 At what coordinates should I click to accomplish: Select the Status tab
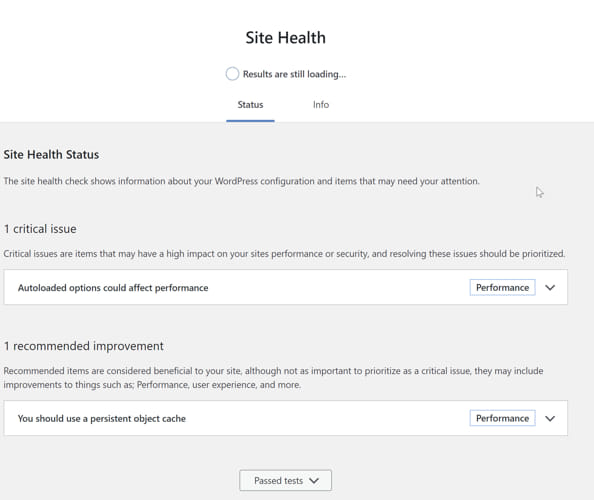tap(250, 105)
